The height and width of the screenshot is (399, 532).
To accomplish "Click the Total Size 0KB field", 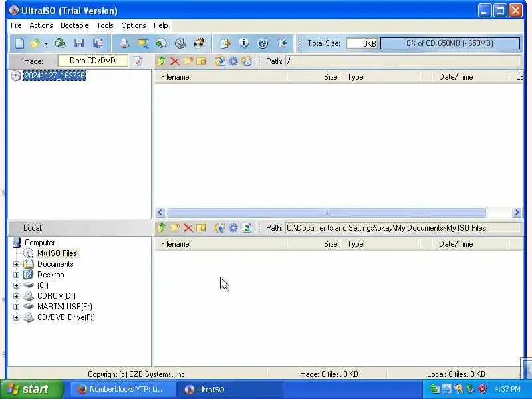I will click(x=362, y=43).
